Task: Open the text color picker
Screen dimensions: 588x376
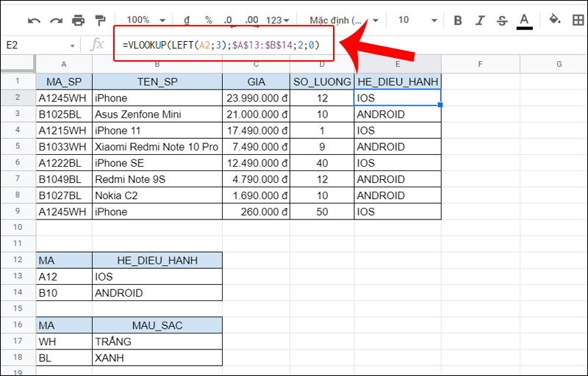Action: pyautogui.click(x=524, y=20)
